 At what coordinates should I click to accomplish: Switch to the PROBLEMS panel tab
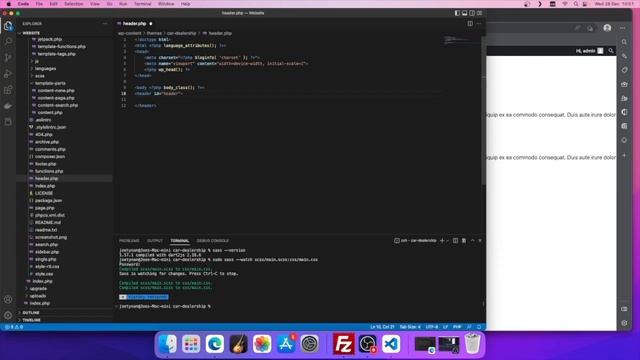tap(129, 241)
